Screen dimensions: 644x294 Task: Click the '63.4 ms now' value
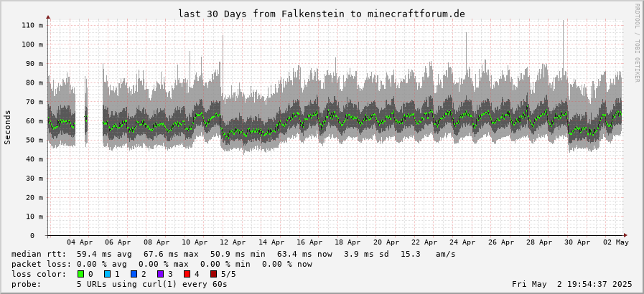(304, 255)
